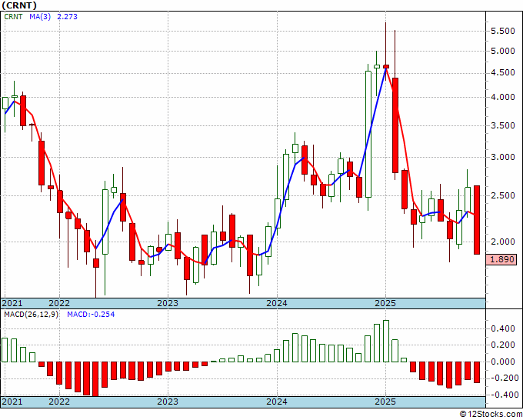The image size is (523, 420).
Task: Click the 4.500 price axis label
Action: click(503, 73)
